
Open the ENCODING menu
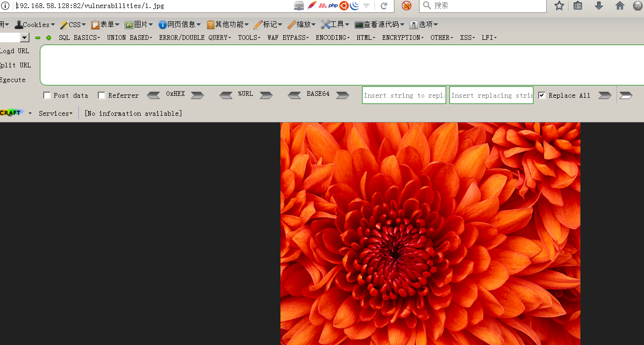333,37
